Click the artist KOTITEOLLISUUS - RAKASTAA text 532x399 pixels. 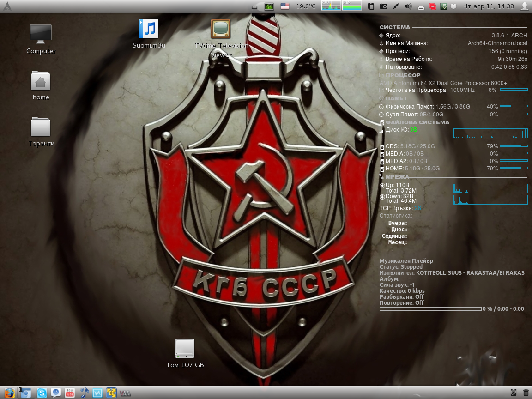(470, 273)
